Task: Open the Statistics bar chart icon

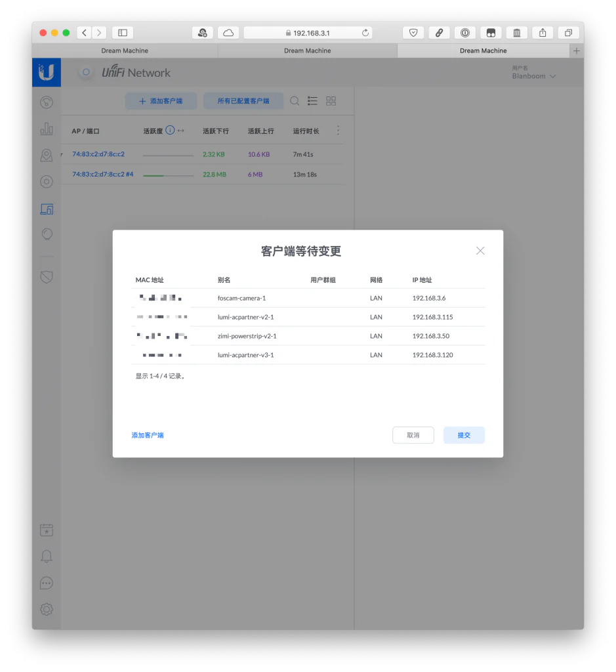Action: coord(47,129)
